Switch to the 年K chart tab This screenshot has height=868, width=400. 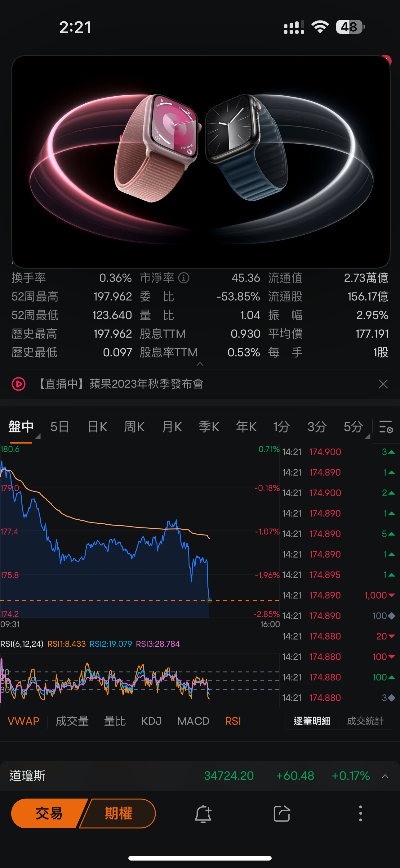(x=246, y=427)
